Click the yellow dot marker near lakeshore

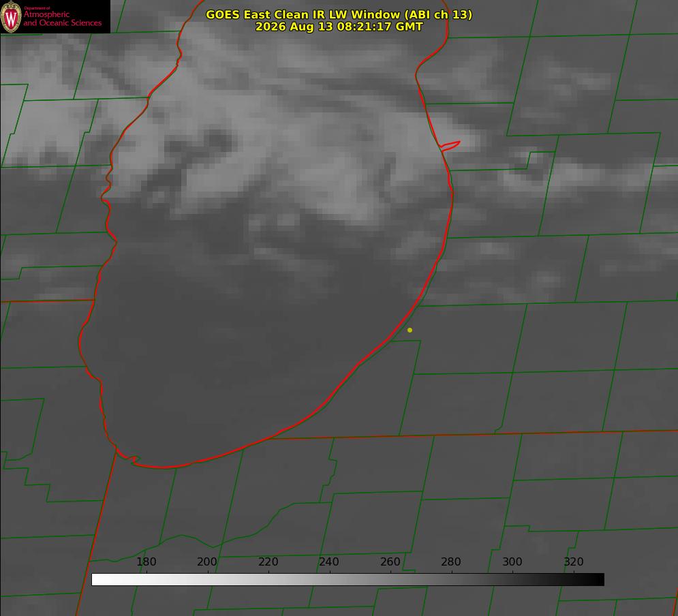[410, 330]
